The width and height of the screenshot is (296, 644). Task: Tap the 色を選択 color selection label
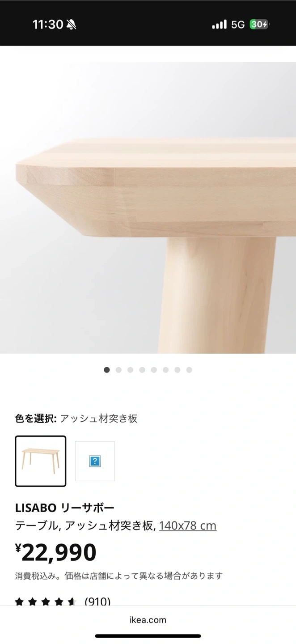point(36,419)
